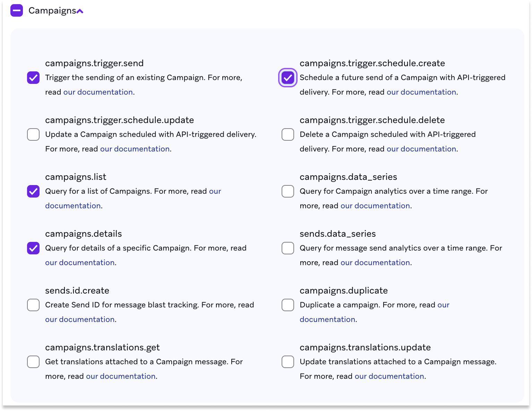Open documentation for campaigns.translations.update

pos(389,376)
